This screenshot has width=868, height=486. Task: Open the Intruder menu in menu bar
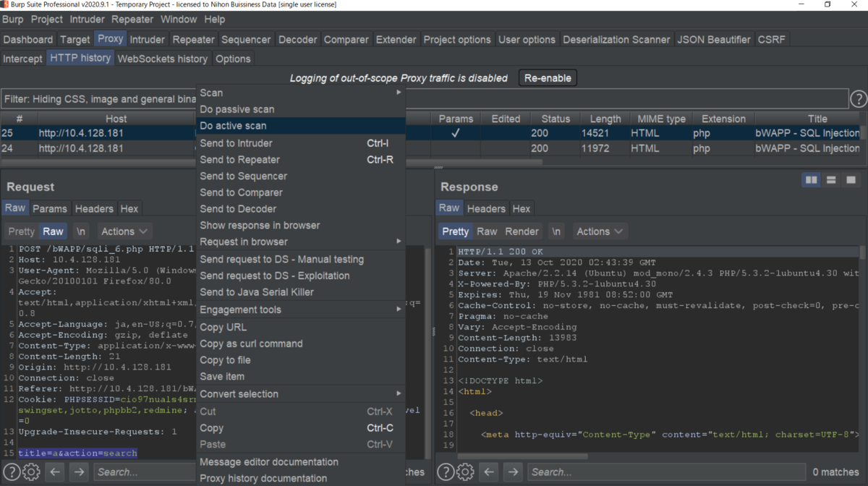[x=87, y=20]
